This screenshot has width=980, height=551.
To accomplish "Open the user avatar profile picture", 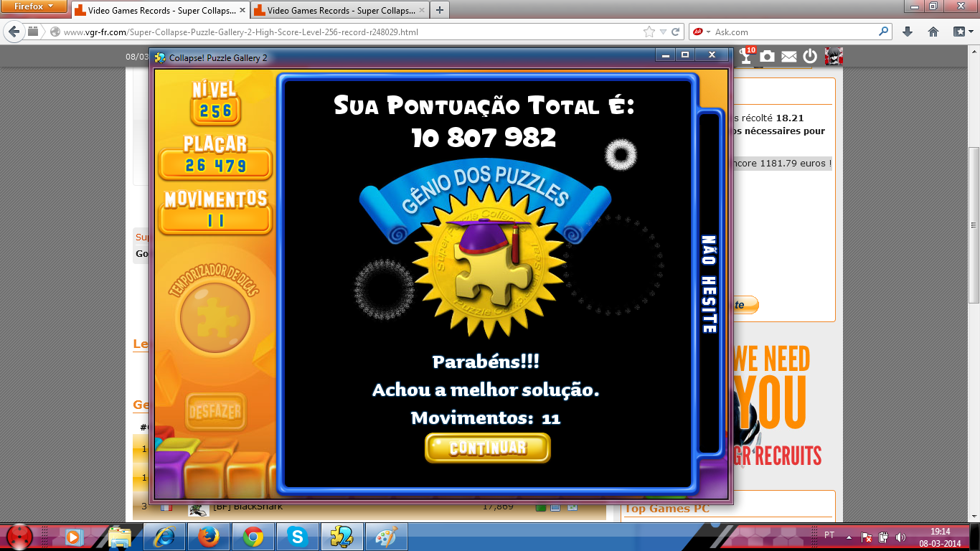I will coord(833,56).
